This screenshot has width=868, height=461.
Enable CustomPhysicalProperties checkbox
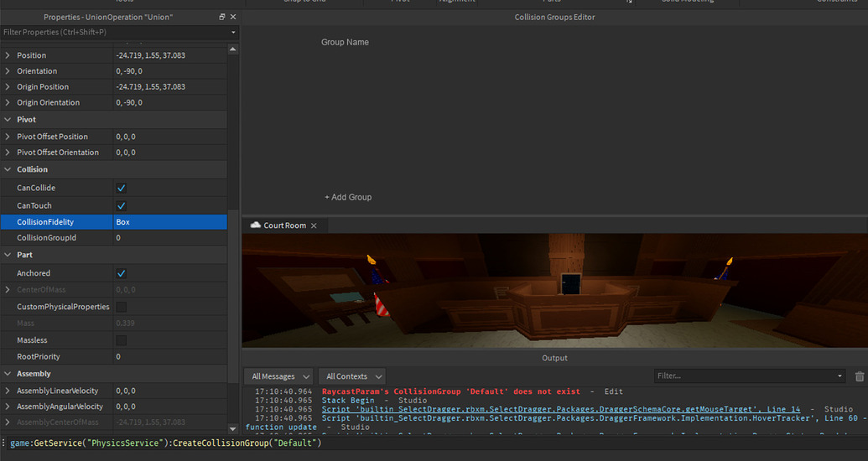122,307
